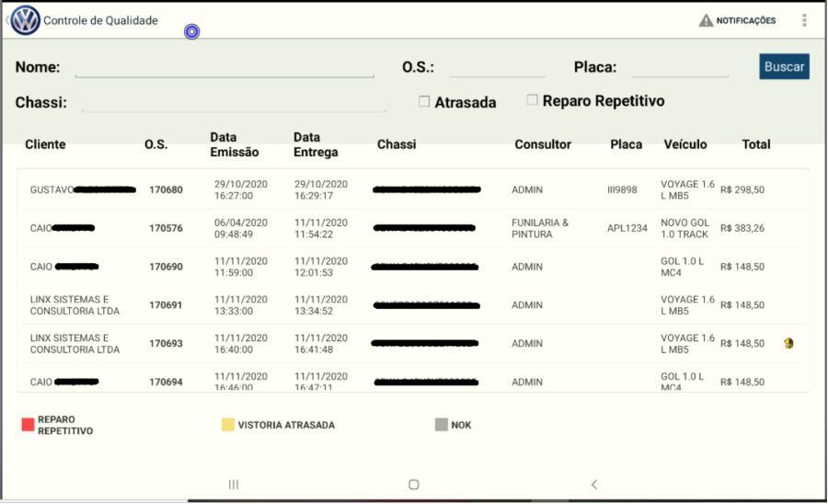Tap the Android back arrow
The height and width of the screenshot is (504, 828).
(x=594, y=484)
